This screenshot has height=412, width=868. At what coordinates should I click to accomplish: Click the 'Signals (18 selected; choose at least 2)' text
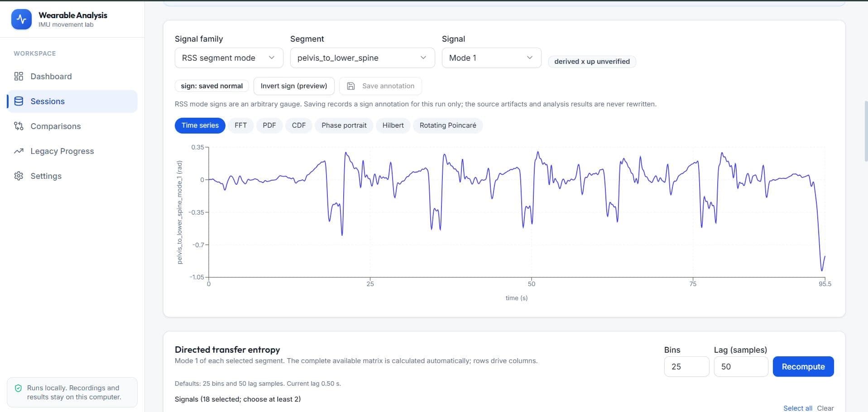pyautogui.click(x=238, y=399)
